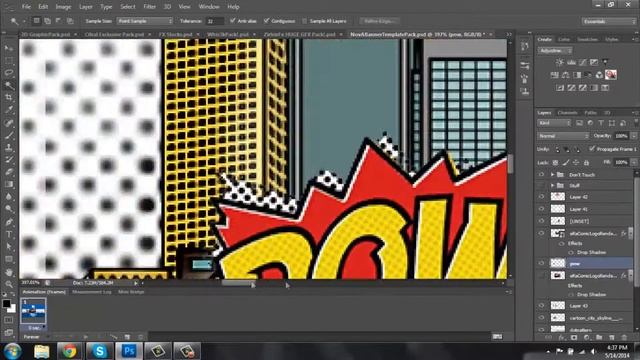The height and width of the screenshot is (360, 640).
Task: Select the Brush tool
Action: [x=9, y=135]
